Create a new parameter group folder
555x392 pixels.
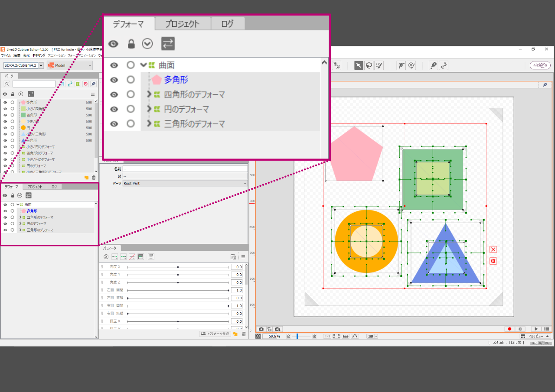click(x=235, y=334)
